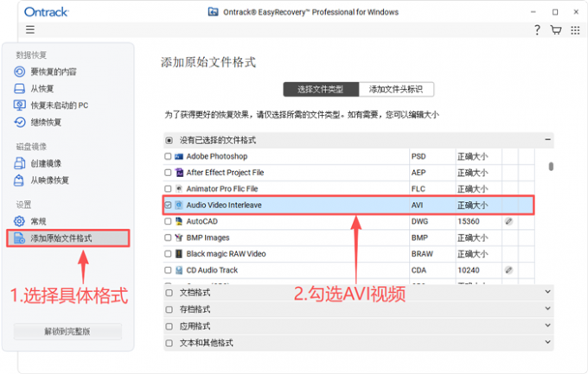
Task: Check the 存档格式 group checkbox
Action: click(169, 309)
